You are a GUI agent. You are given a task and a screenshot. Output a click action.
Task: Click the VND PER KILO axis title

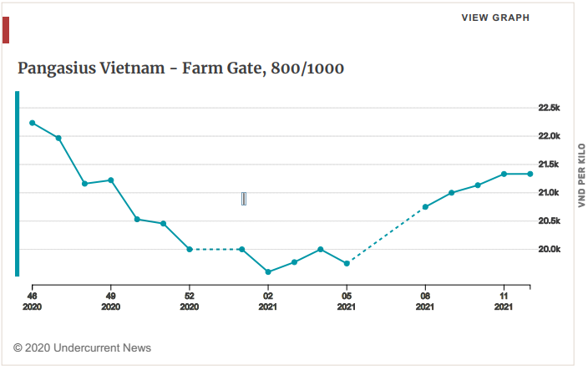tap(581, 175)
